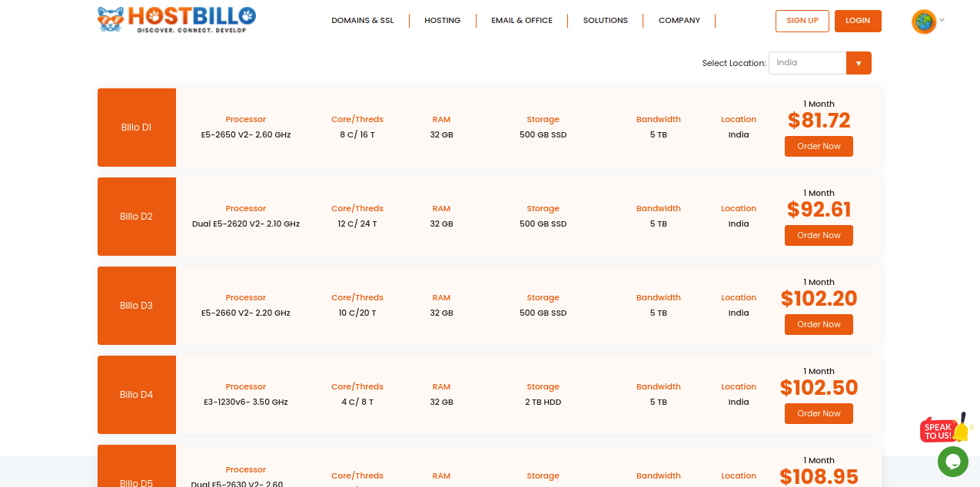
Task: Order the Billo D1 plan at $81.72
Action: click(819, 146)
